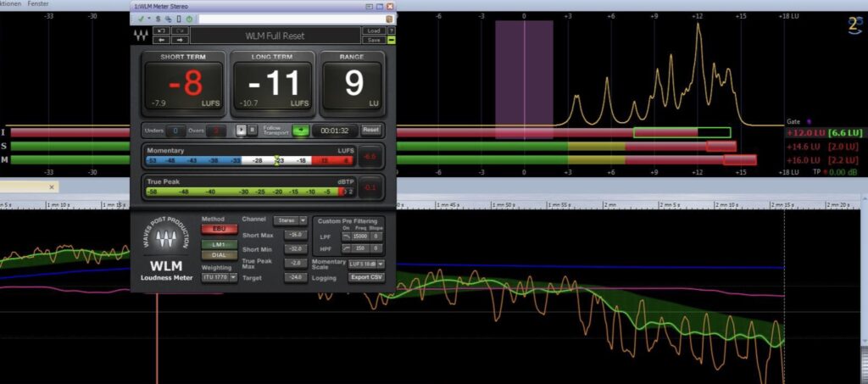Click the Short Min value field

click(296, 249)
